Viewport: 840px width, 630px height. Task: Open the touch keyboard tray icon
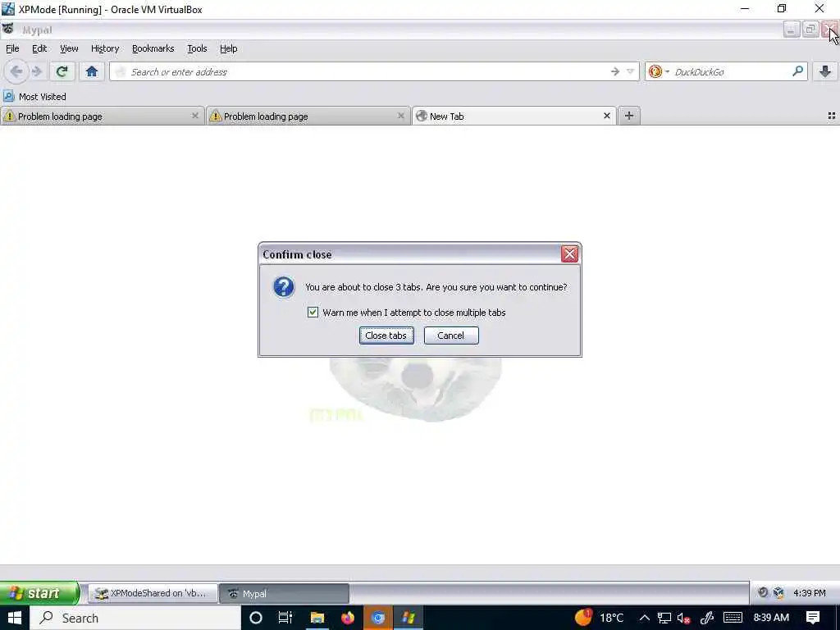point(733,618)
